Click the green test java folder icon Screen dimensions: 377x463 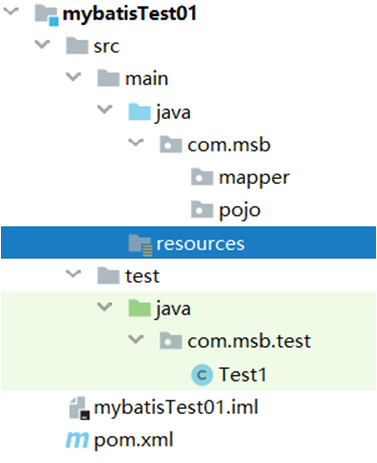coord(140,308)
